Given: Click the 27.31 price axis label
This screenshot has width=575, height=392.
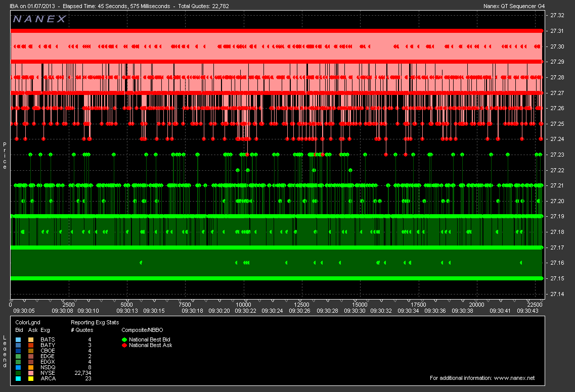Looking at the screenshot, I should click(x=557, y=31).
